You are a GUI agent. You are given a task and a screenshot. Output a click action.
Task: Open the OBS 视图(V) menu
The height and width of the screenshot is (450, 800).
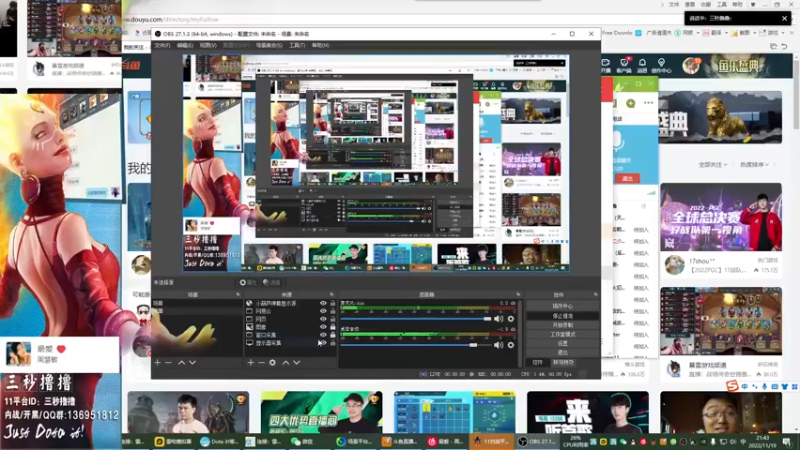pos(208,45)
